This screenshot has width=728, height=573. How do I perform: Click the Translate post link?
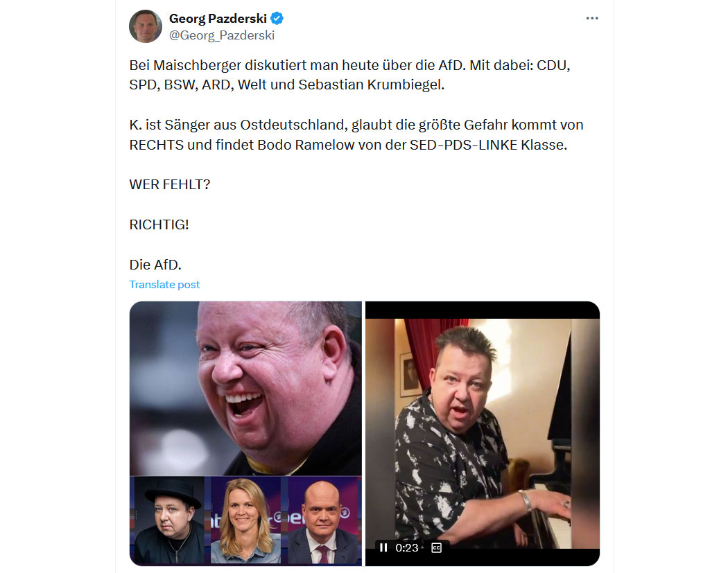pyautogui.click(x=164, y=284)
